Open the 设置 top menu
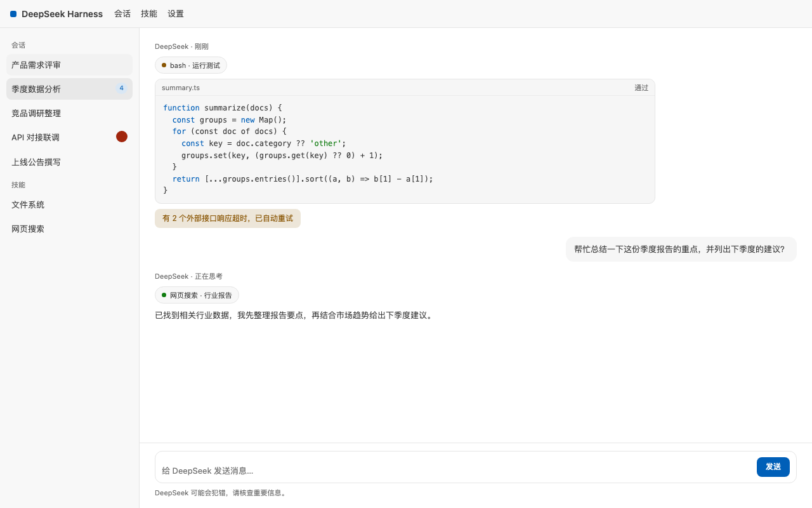Screen dimensions: 812x508 (x=176, y=14)
